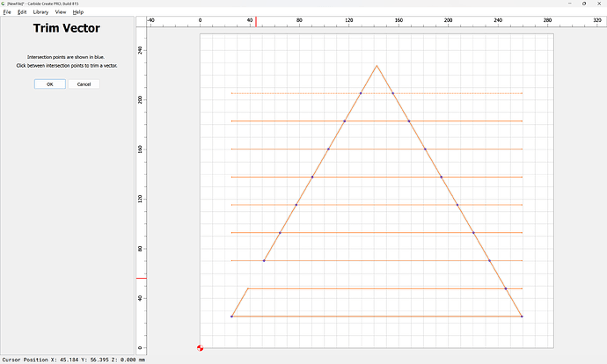Click 'Click between intersection points' instruction text
This screenshot has width=607, height=364.
point(67,66)
